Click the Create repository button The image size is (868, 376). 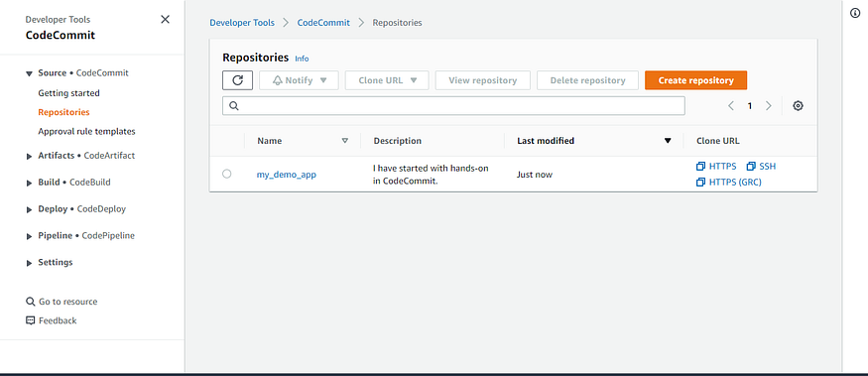tap(695, 80)
